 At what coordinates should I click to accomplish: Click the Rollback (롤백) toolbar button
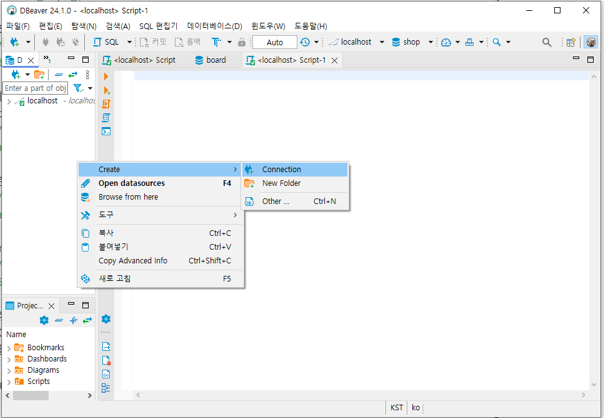(x=188, y=42)
